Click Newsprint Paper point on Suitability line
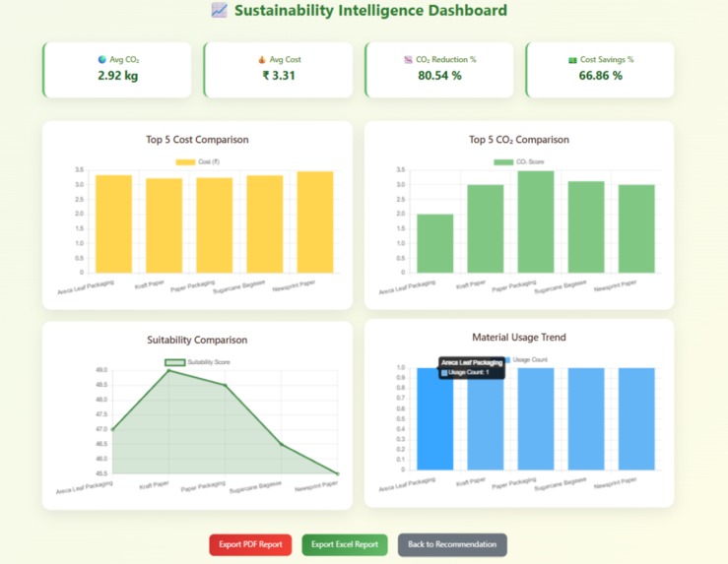Screen dimensions: 728x564 tap(338, 473)
